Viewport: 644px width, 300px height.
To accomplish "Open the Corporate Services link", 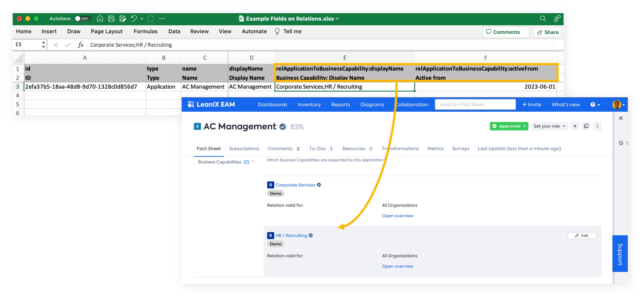I will [x=295, y=185].
